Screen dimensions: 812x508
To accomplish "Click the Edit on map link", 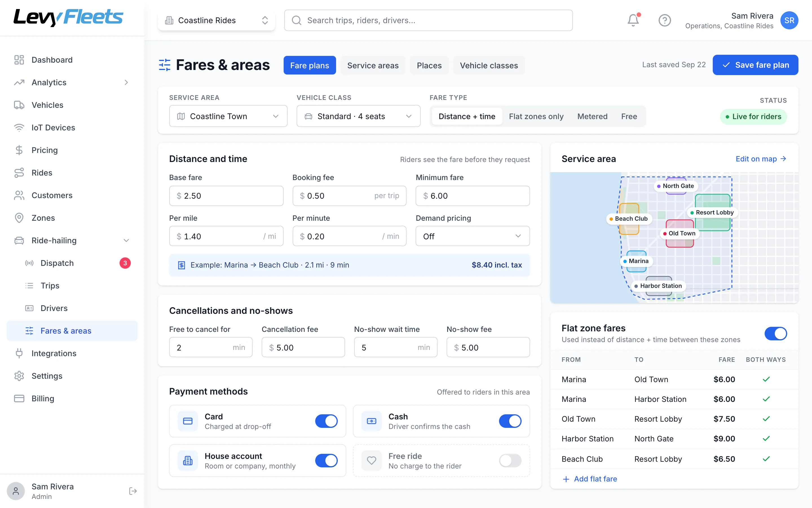I will click(761, 159).
